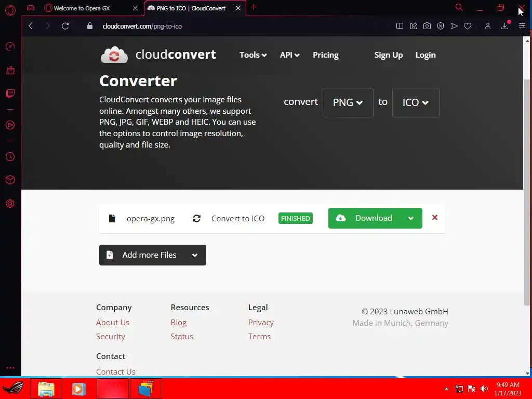Image resolution: width=532 pixels, height=399 pixels.
Task: Open profile account icon
Action: click(487, 26)
